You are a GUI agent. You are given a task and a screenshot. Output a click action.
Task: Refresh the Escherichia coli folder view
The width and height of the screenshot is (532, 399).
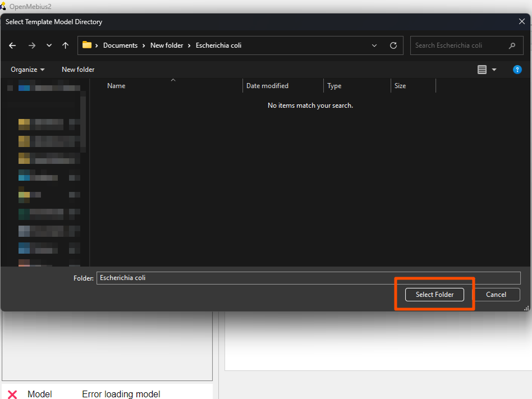click(393, 45)
